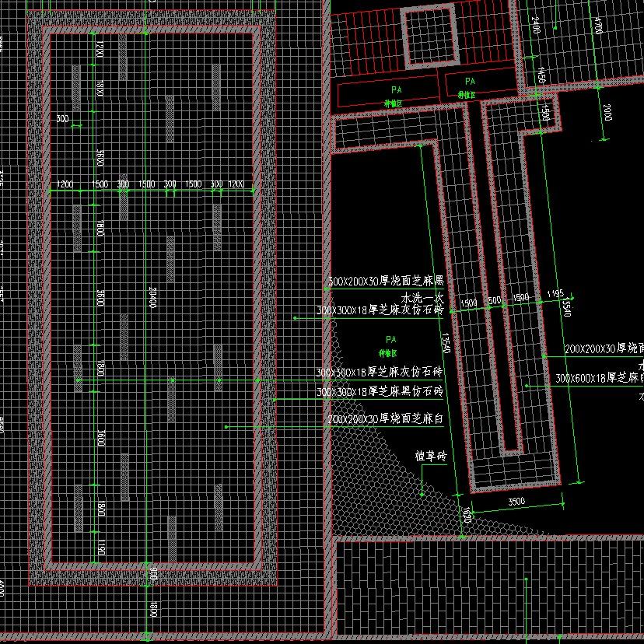
Task: Click the PA label in the central planting area
Action: 390,339
